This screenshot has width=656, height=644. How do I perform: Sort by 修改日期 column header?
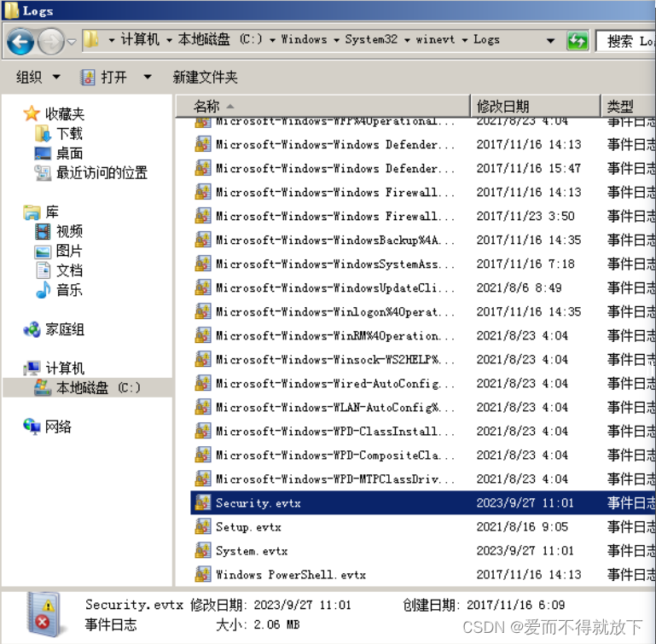pyautogui.click(x=536, y=106)
